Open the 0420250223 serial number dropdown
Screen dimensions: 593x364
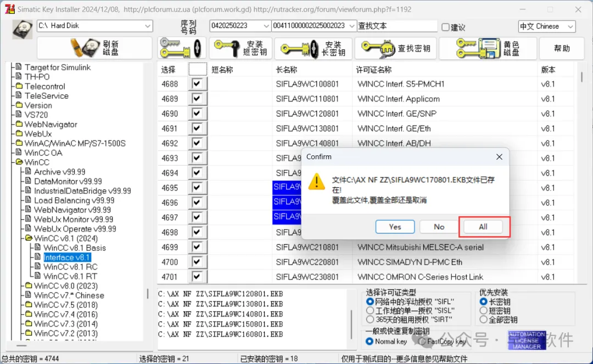(x=266, y=26)
